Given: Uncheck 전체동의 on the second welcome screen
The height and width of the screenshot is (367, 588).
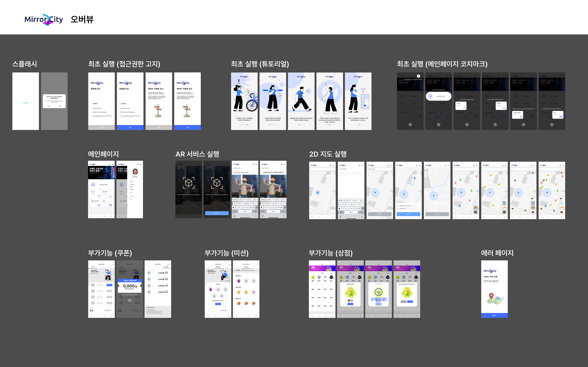Looking at the screenshot, I should pyautogui.click(x=120, y=104).
